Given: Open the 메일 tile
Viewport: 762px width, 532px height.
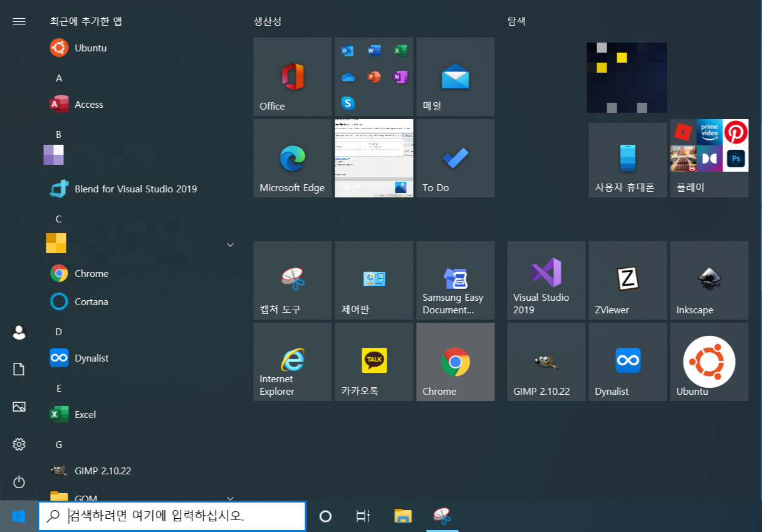Looking at the screenshot, I should tap(456, 76).
